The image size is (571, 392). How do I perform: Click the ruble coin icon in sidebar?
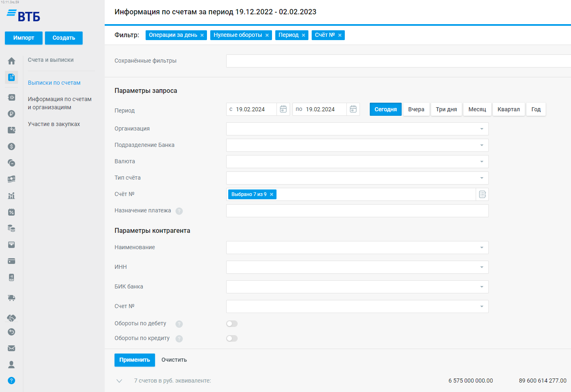coord(11,114)
